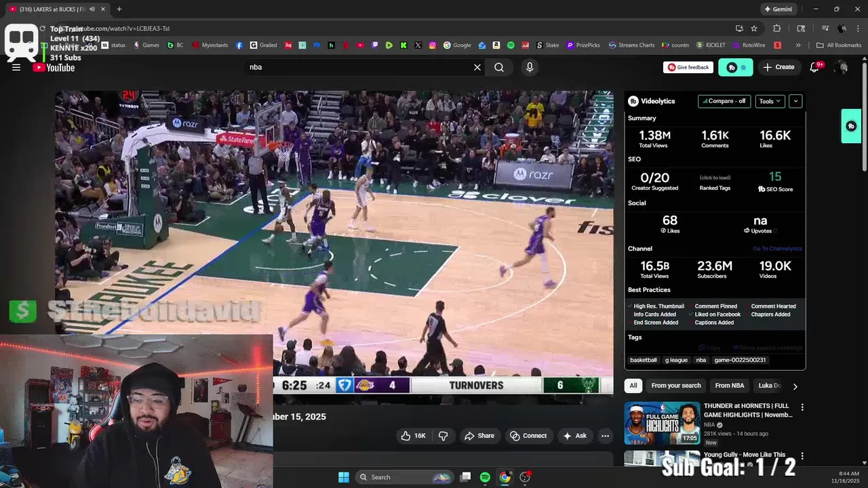Toggle the TubeBuddy header switch
The width and height of the screenshot is (868, 488).
click(736, 67)
